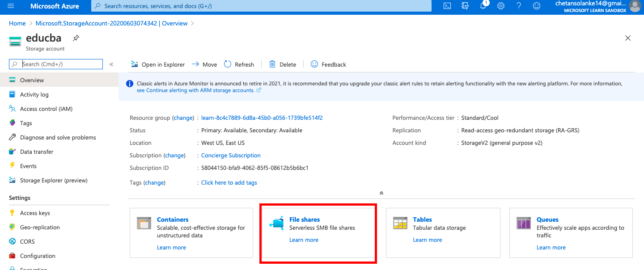Close the storage account blade
This screenshot has height=270, width=644.
(x=628, y=38)
